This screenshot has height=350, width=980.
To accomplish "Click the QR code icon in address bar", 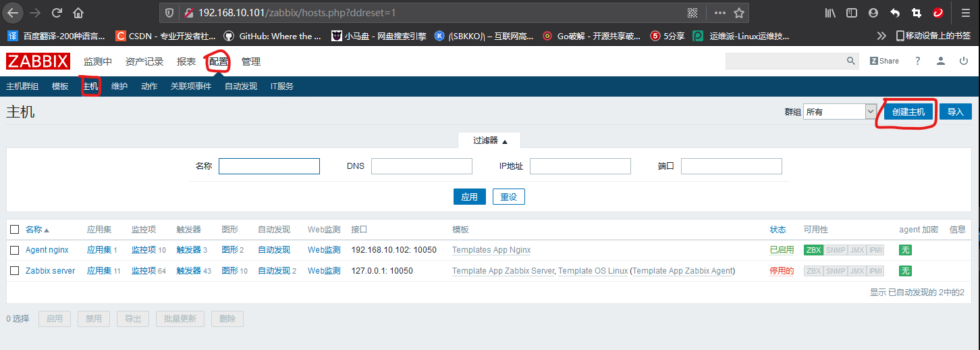I will click(692, 13).
